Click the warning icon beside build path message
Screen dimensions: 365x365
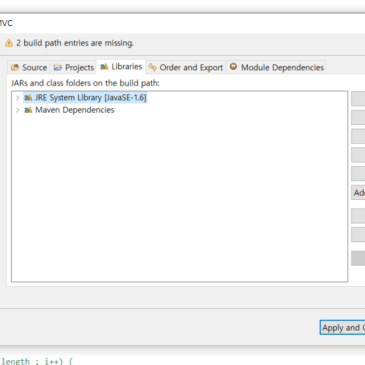9,43
